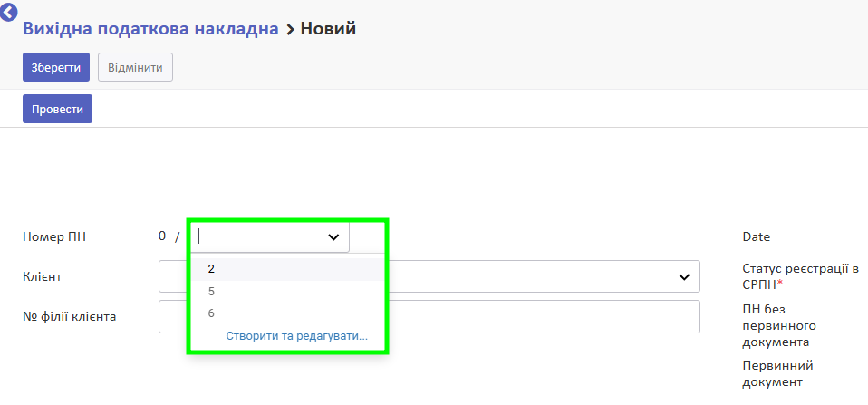Select option 5 from the dropdown list
868x405 pixels.
pyautogui.click(x=288, y=292)
